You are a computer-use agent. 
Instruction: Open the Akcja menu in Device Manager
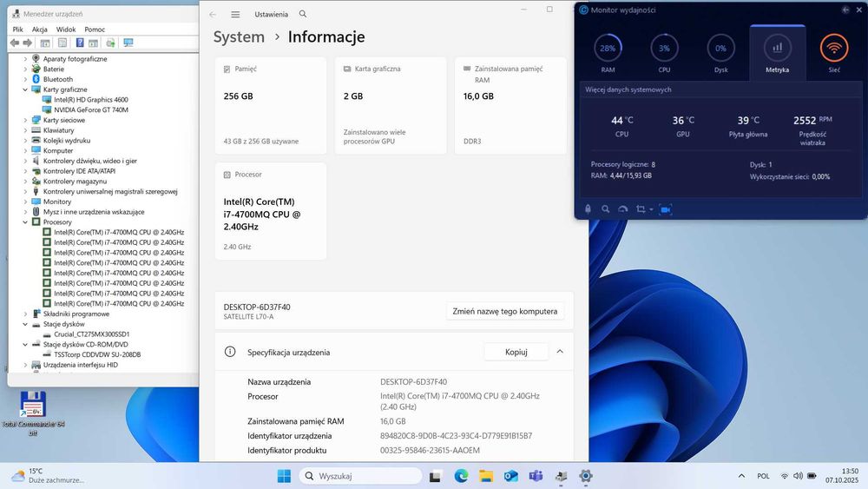(x=39, y=30)
